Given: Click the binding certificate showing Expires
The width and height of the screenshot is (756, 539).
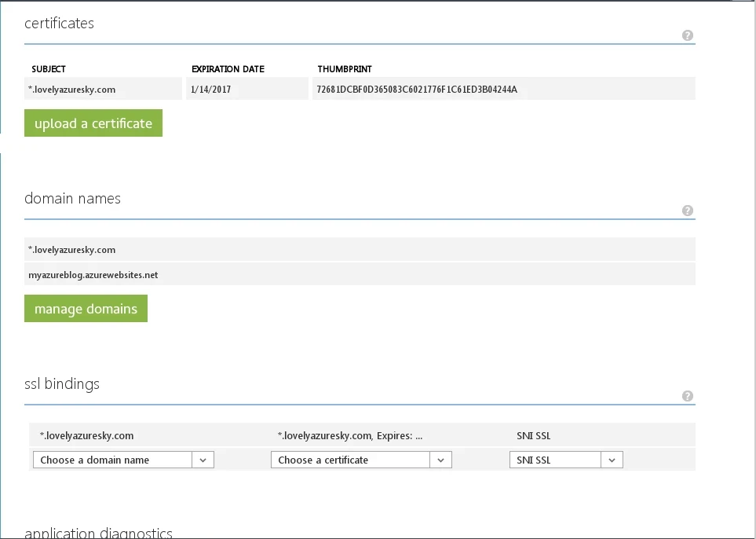Looking at the screenshot, I should click(x=350, y=435).
